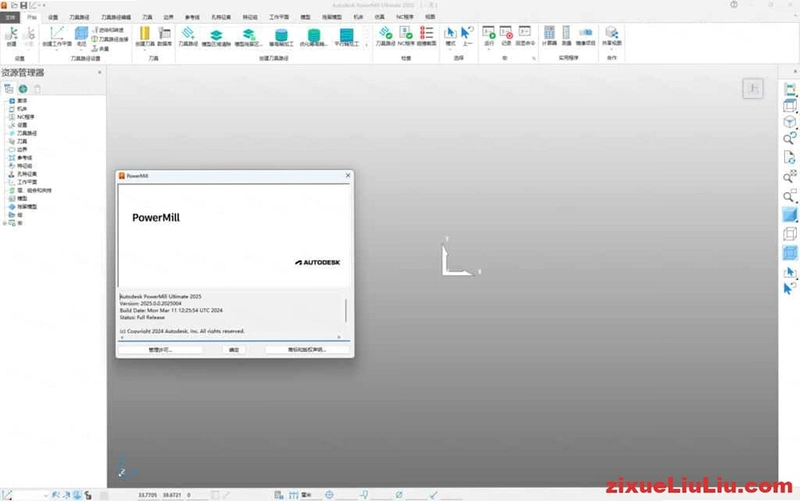Toggle the highlighted blue box icon on right toolbar

[789, 253]
